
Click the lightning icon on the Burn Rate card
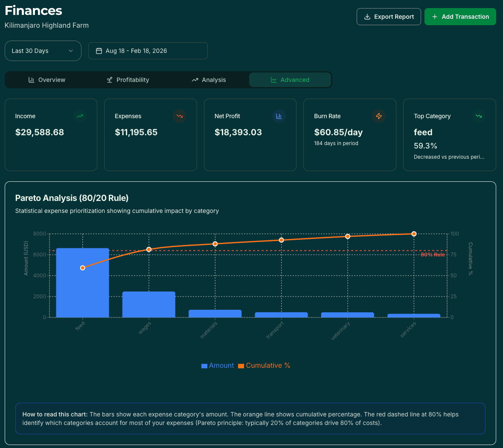[378, 116]
